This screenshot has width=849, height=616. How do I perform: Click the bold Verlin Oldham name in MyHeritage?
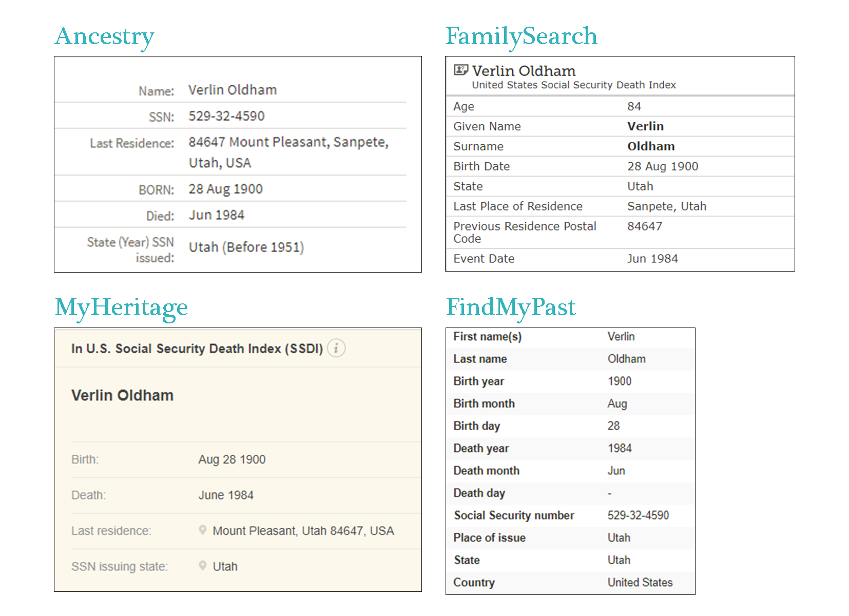click(122, 395)
